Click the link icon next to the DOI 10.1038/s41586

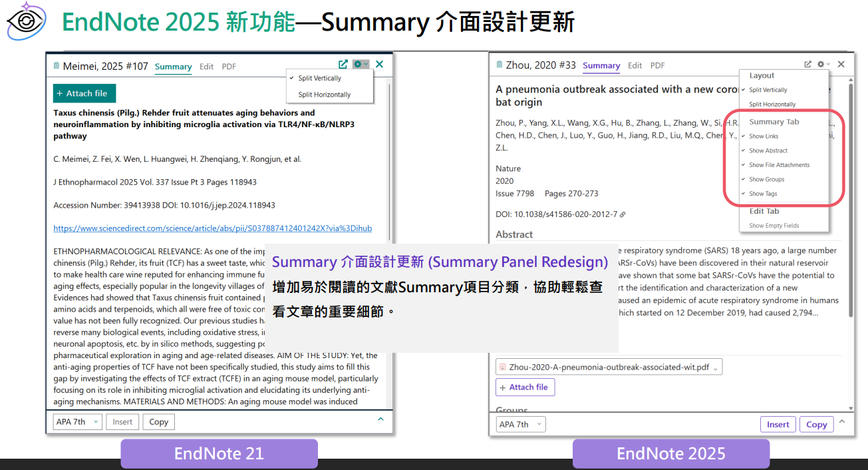(622, 215)
